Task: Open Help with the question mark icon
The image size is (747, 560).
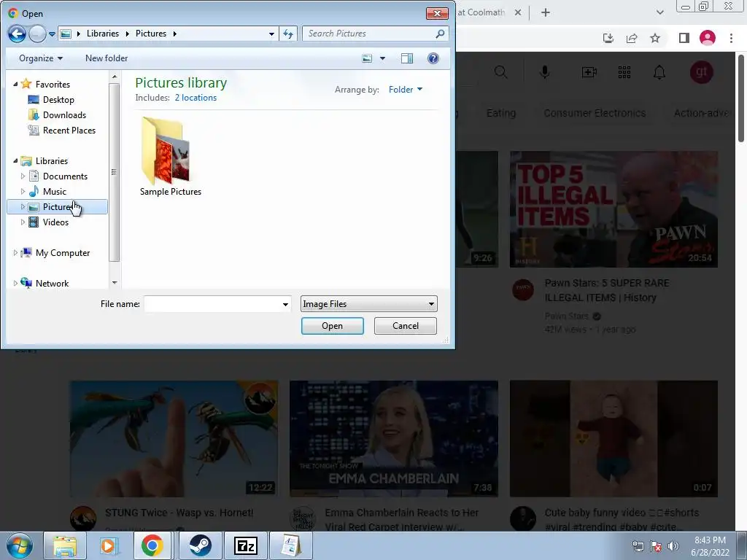Action: [x=433, y=58]
